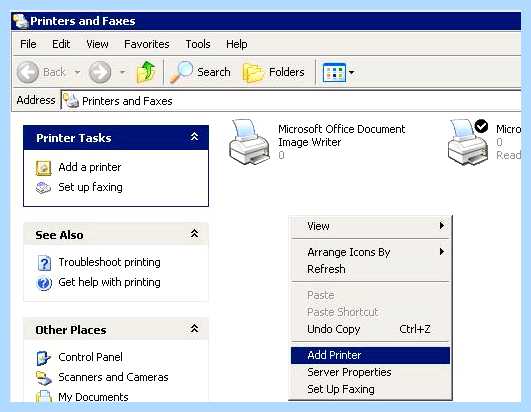Choose Refresh from the context menu
Image resolution: width=531 pixels, height=412 pixels.
[370, 269]
